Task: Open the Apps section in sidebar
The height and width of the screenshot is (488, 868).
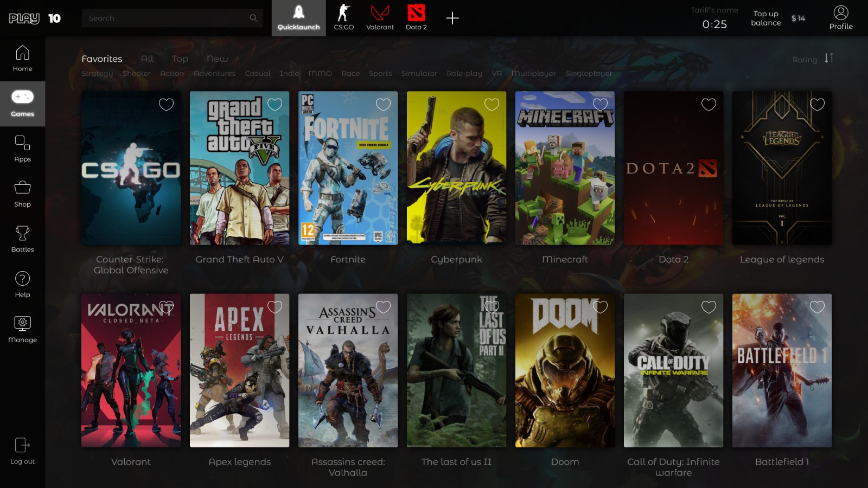Action: [x=22, y=149]
